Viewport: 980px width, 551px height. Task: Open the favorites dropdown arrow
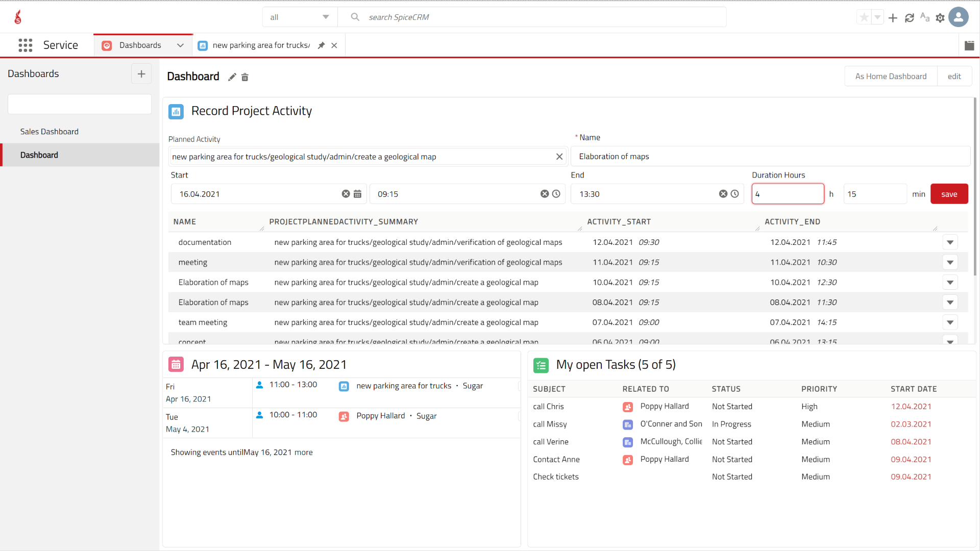tap(877, 17)
